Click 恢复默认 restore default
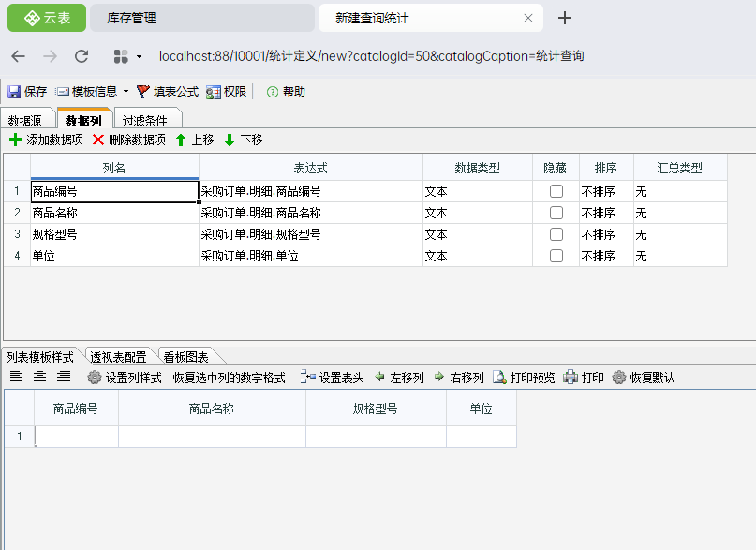 [x=644, y=378]
